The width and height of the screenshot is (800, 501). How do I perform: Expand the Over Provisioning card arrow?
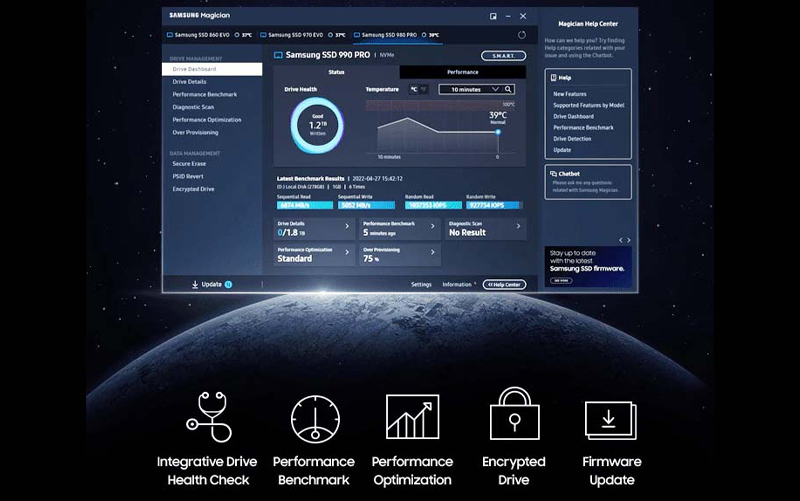[x=433, y=255]
